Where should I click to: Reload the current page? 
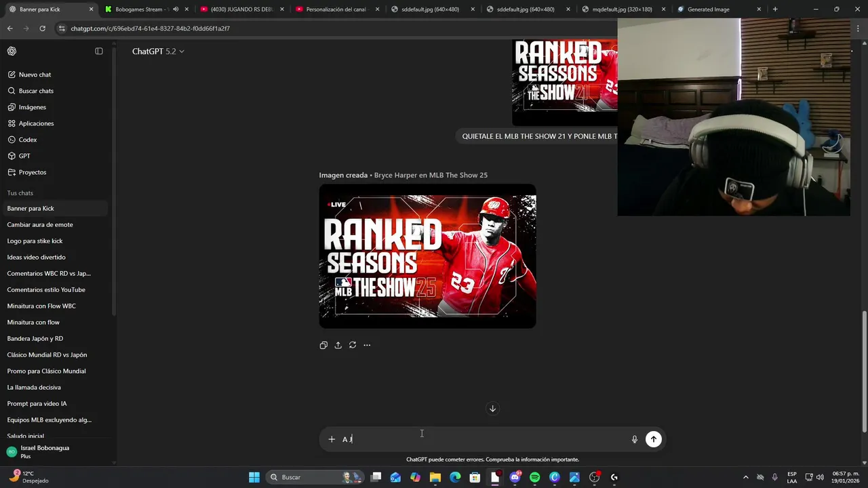pos(42,28)
